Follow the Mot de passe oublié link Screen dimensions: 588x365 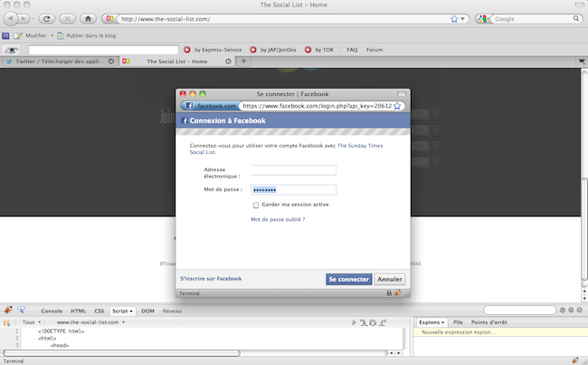278,219
